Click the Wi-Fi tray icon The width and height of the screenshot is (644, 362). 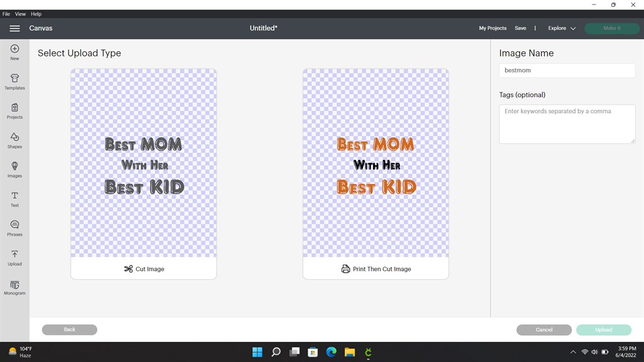coord(584,352)
